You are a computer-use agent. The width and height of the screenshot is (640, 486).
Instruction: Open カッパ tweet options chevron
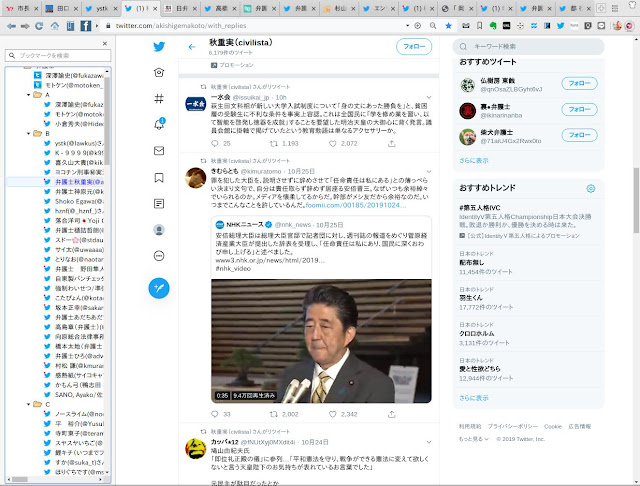[429, 442]
